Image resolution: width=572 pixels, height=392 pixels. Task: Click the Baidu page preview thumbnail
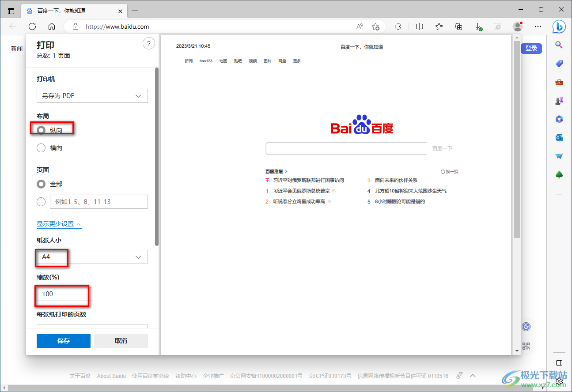(x=336, y=195)
